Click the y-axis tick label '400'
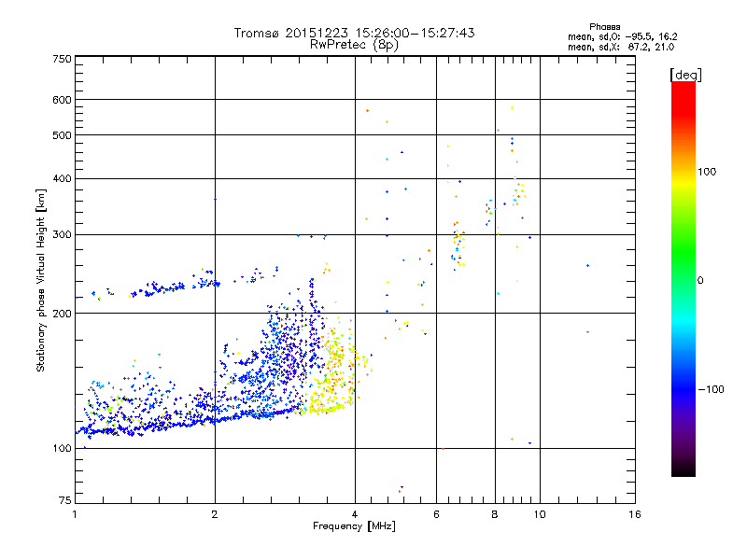This screenshot has width=747, height=560. [x=62, y=179]
